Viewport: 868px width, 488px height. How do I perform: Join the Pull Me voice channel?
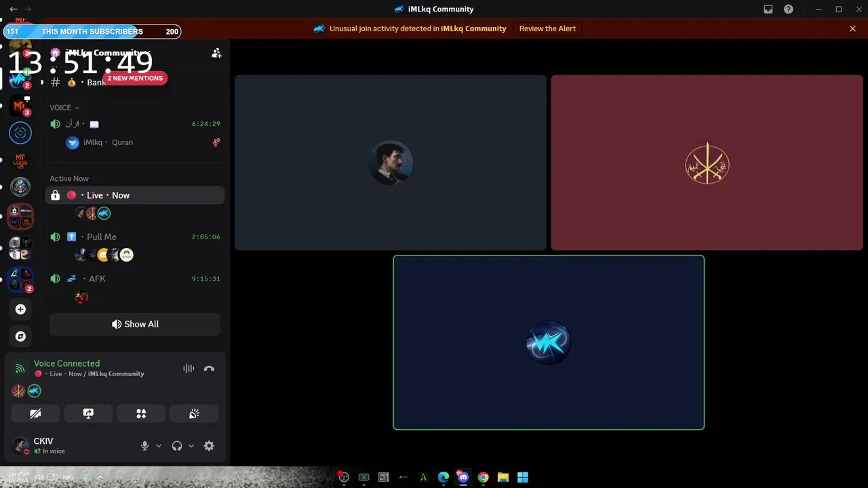click(135, 237)
